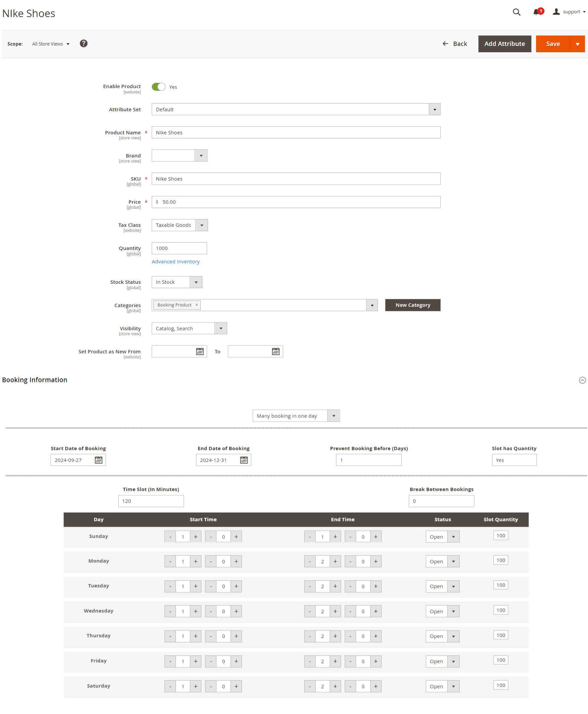Open the support user account menu

point(569,12)
